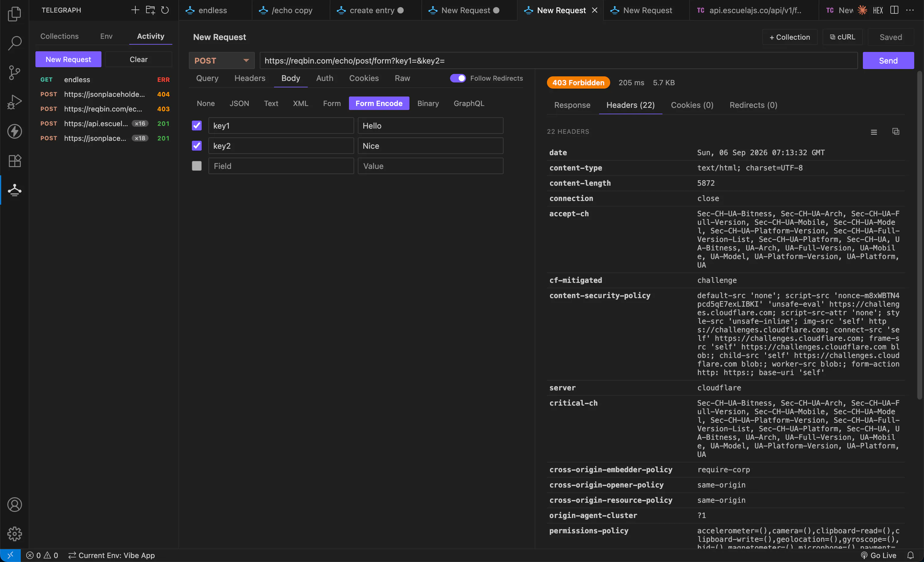This screenshot has height=562, width=924.
Task: Select JSON body type
Action: coord(239,103)
